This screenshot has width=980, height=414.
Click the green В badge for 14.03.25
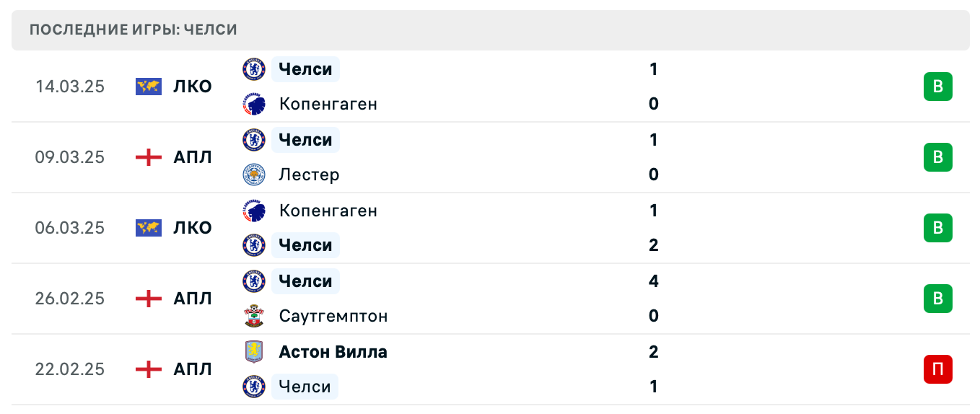(938, 87)
